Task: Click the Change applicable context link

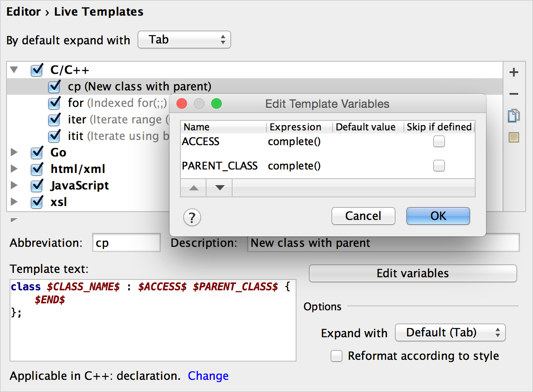Action: point(208,376)
